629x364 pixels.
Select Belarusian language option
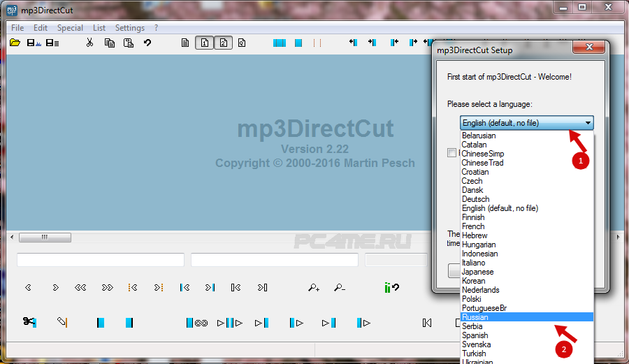tap(527, 136)
